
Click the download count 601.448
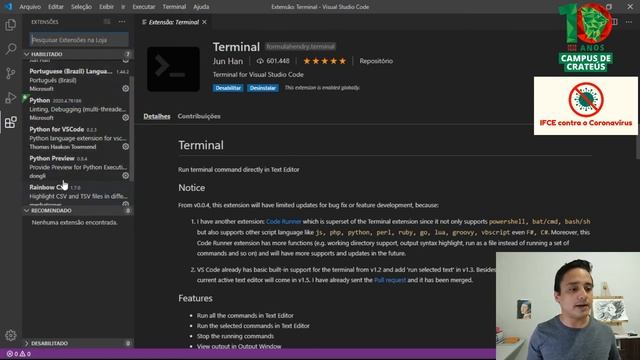pyautogui.click(x=273, y=61)
